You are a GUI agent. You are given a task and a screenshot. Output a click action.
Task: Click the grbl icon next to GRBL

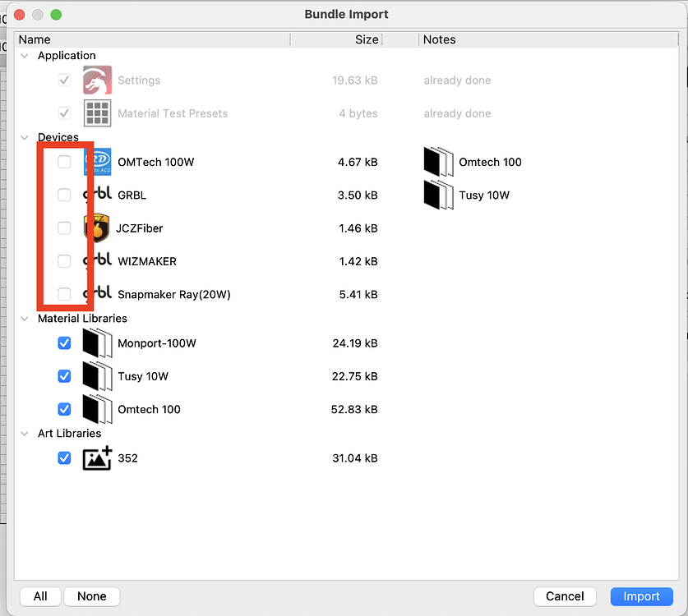click(x=98, y=195)
